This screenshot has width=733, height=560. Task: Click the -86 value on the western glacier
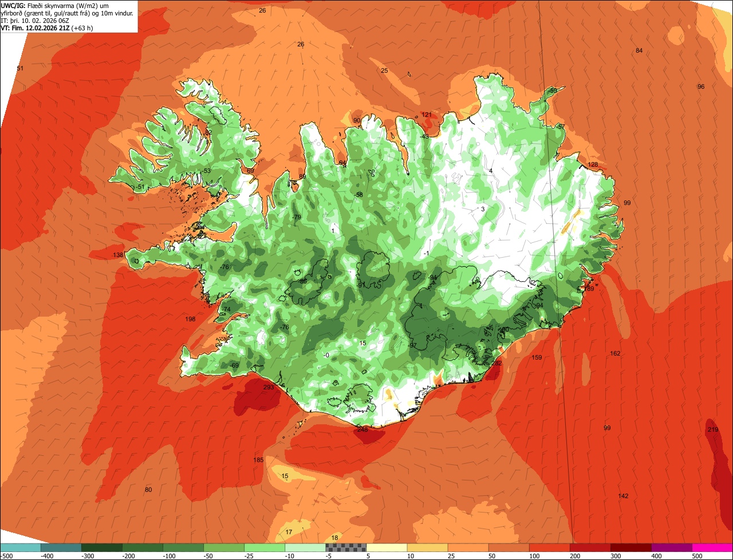coord(303,281)
